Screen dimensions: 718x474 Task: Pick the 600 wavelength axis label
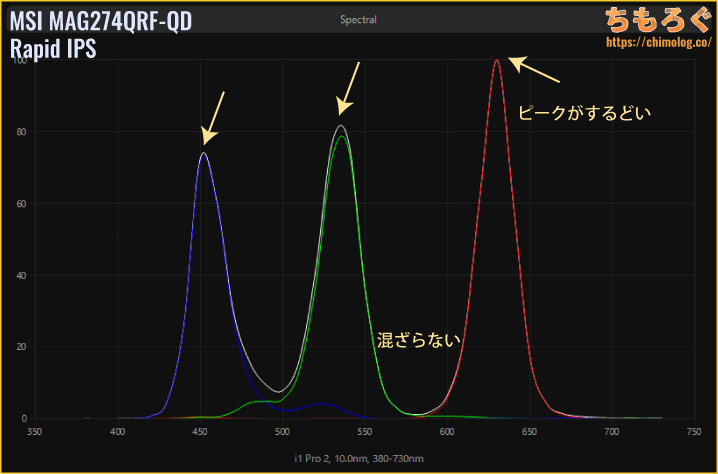click(447, 432)
